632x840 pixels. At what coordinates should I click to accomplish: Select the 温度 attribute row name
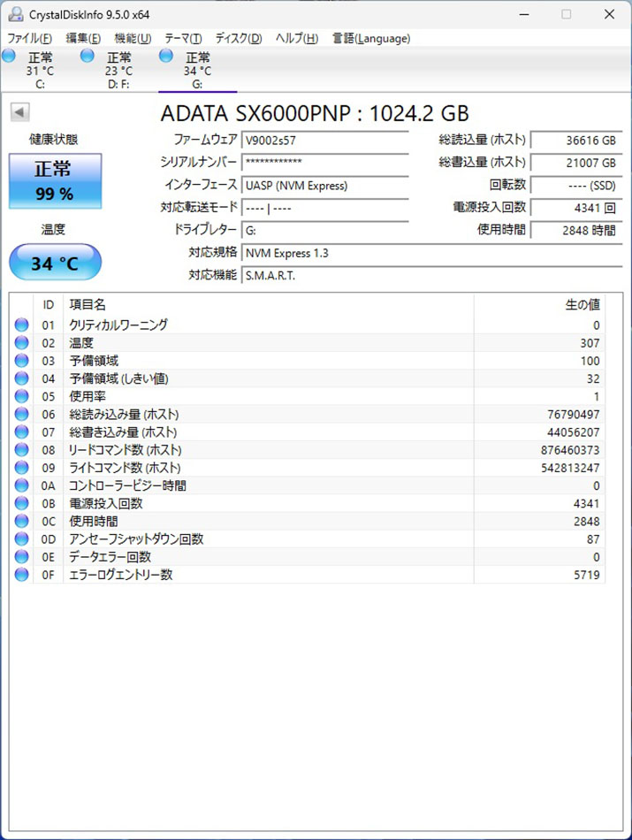pos(80,343)
